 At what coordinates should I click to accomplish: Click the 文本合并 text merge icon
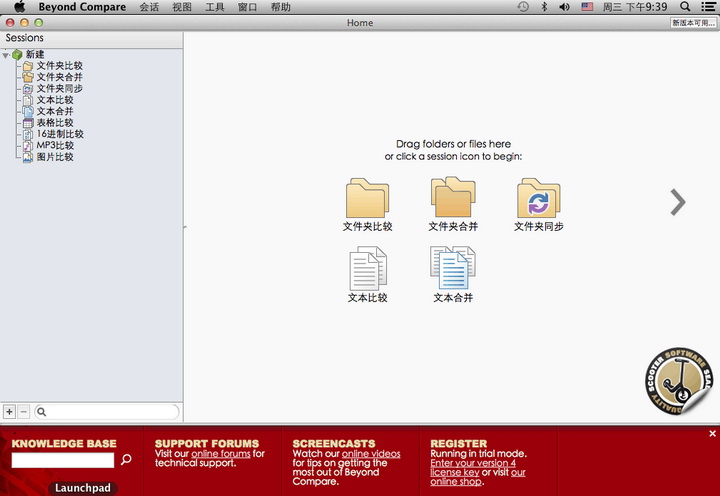pos(453,269)
